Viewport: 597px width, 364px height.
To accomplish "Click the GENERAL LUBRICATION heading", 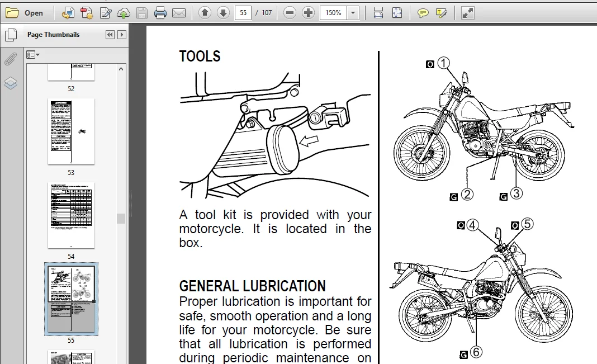I will pyautogui.click(x=253, y=286).
